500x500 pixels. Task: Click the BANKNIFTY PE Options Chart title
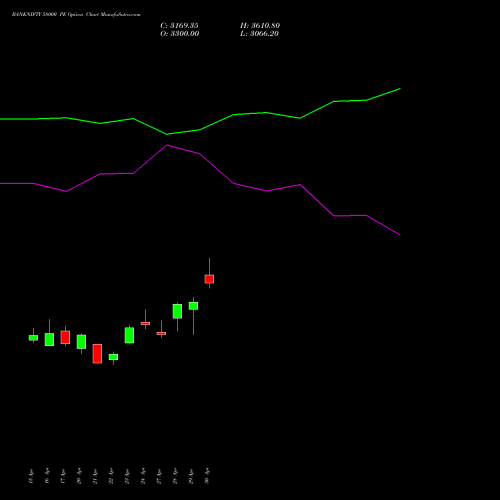coord(76,14)
